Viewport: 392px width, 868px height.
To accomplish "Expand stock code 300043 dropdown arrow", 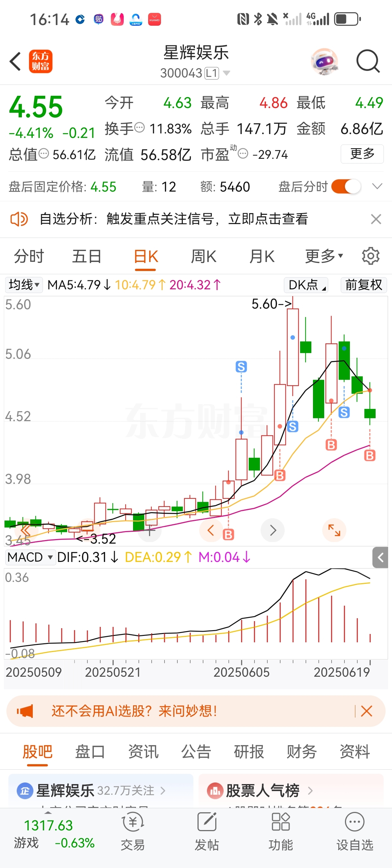I will (227, 73).
